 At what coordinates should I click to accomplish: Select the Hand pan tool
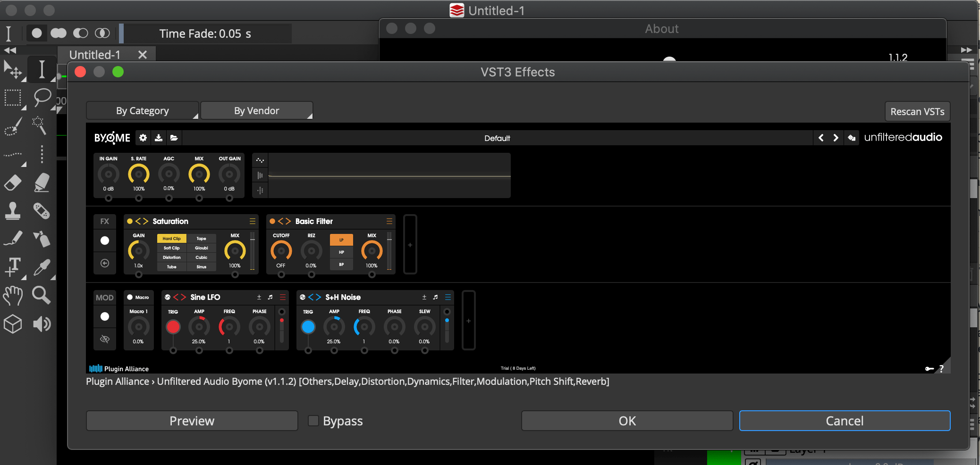13,296
